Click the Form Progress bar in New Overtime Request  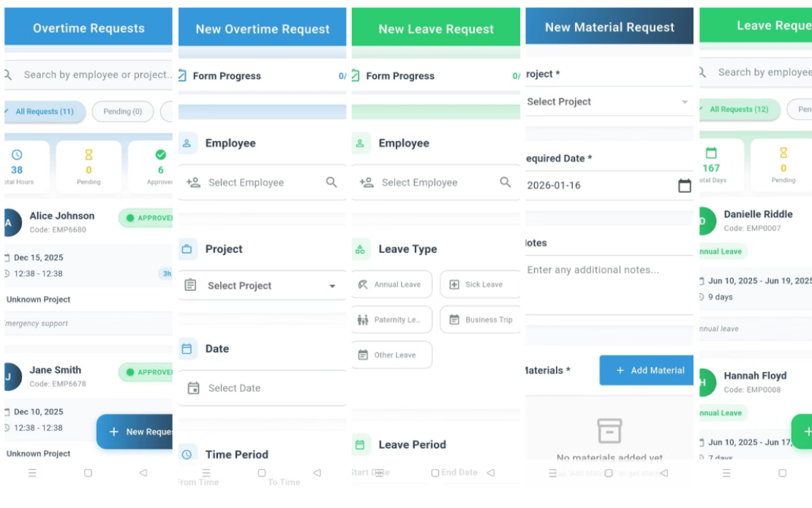coord(263,76)
